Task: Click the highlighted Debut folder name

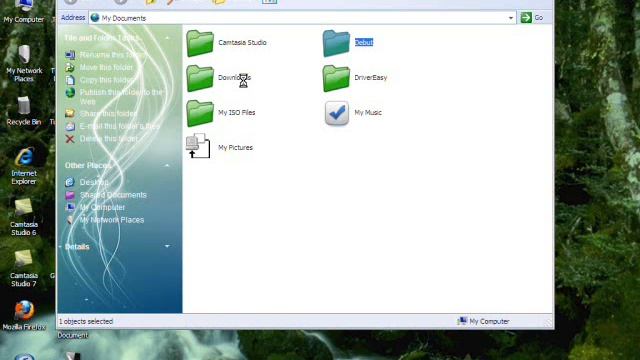Action: [x=364, y=42]
